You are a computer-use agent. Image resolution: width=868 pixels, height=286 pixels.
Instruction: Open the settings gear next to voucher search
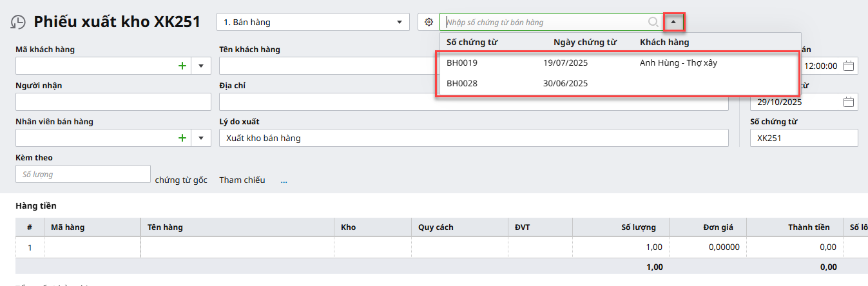[429, 23]
